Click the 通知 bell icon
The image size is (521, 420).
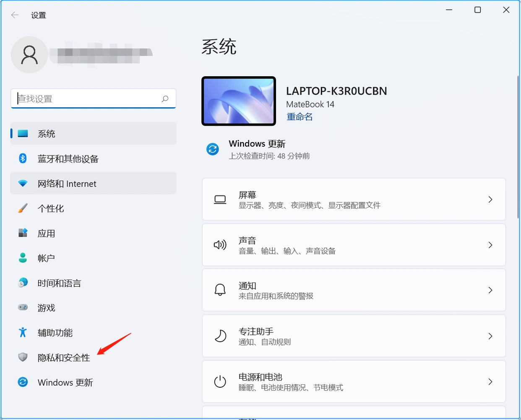pyautogui.click(x=220, y=290)
